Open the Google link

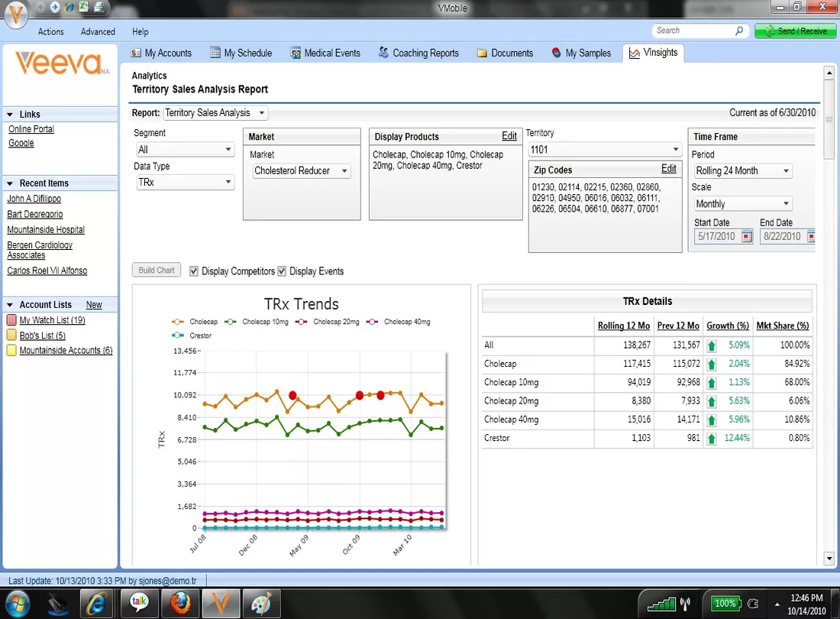[21, 143]
